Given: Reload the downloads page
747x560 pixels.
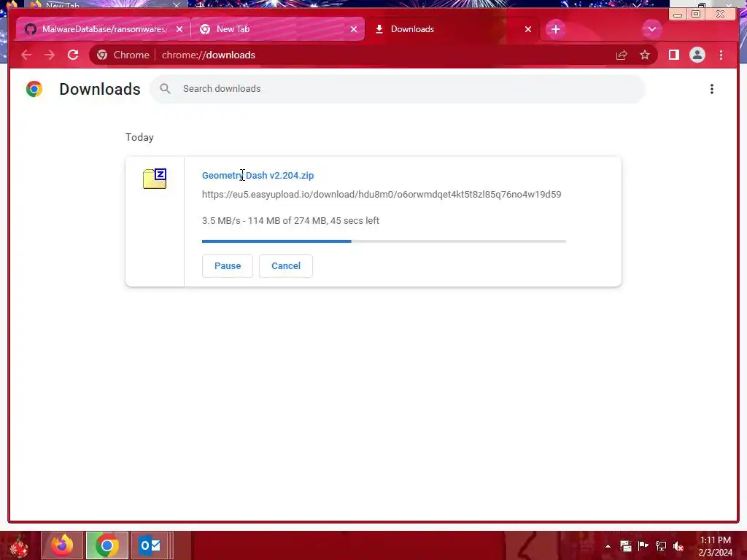Looking at the screenshot, I should pyautogui.click(x=73, y=55).
